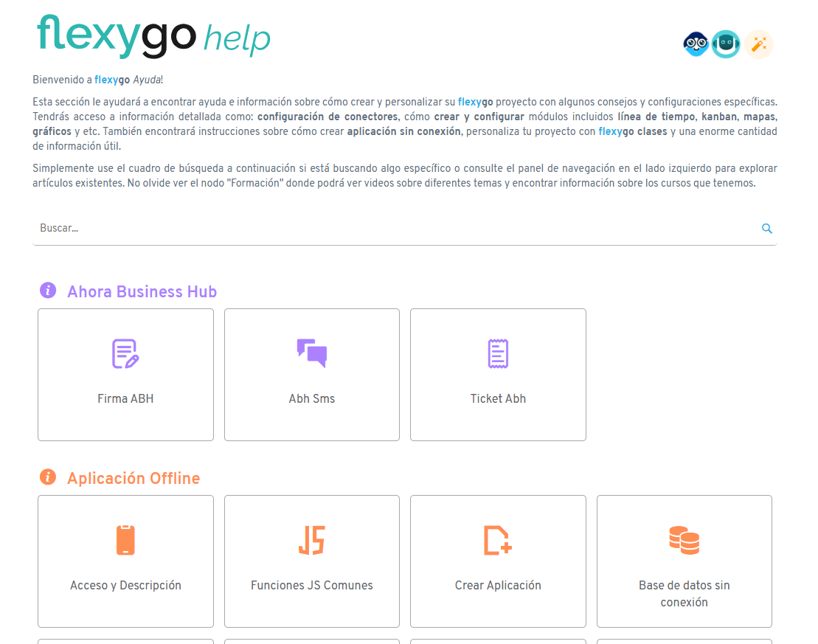Open the Ticket Abh label
Viewport: 818px width, 644px height.
point(498,398)
